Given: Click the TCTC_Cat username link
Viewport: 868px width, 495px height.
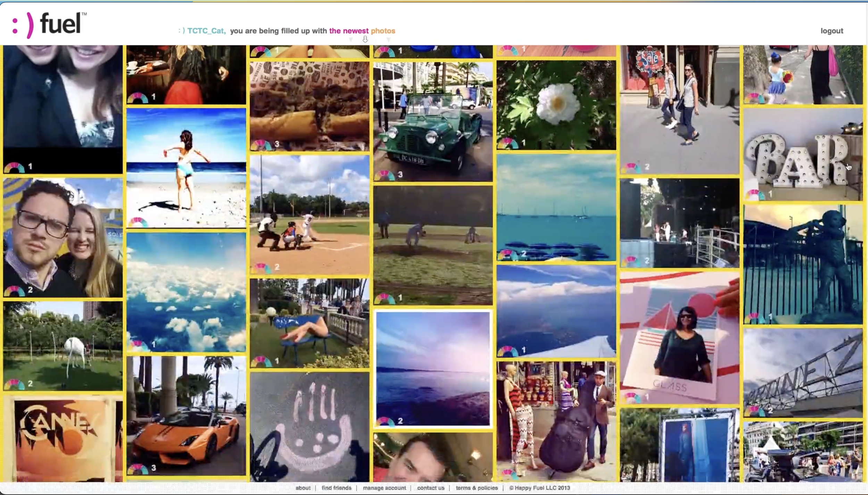Looking at the screenshot, I should point(206,31).
